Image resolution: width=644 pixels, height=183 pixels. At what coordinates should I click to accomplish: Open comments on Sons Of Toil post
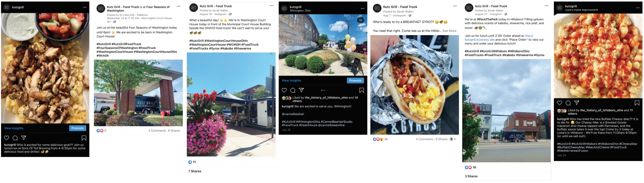15,138
